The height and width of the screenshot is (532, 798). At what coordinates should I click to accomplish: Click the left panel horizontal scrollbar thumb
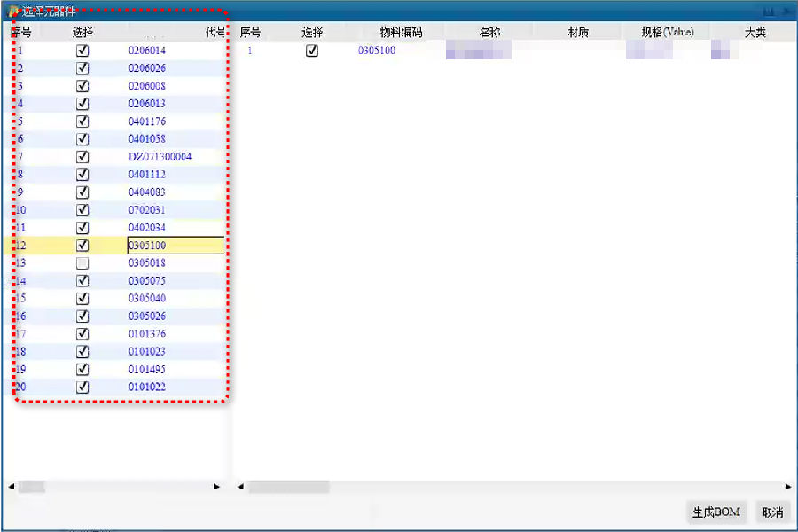coord(32,487)
